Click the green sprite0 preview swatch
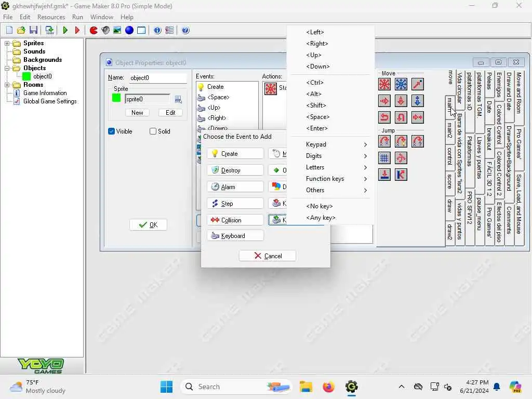The height and width of the screenshot is (399, 532). click(116, 98)
